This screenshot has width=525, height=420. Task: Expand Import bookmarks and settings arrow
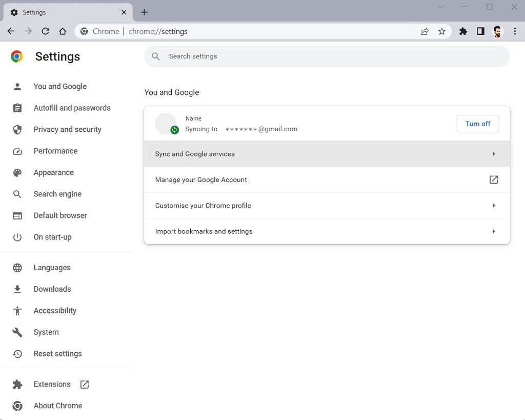coord(494,231)
